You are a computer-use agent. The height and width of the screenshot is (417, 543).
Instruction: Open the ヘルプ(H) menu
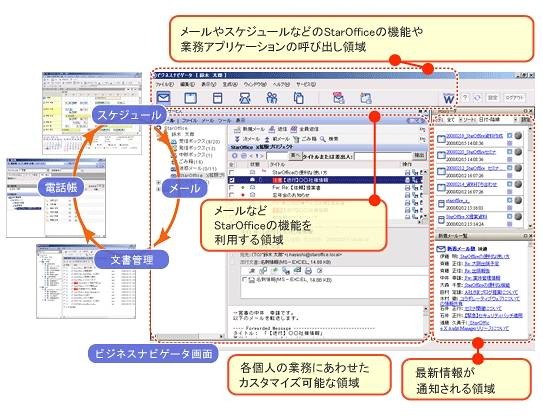[x=282, y=84]
